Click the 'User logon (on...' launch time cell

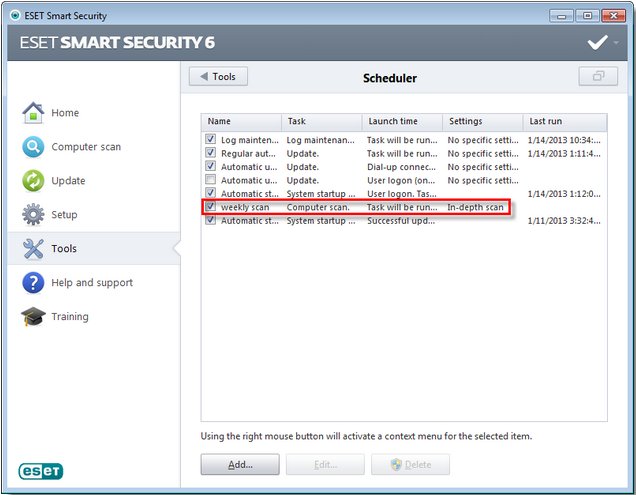401,181
